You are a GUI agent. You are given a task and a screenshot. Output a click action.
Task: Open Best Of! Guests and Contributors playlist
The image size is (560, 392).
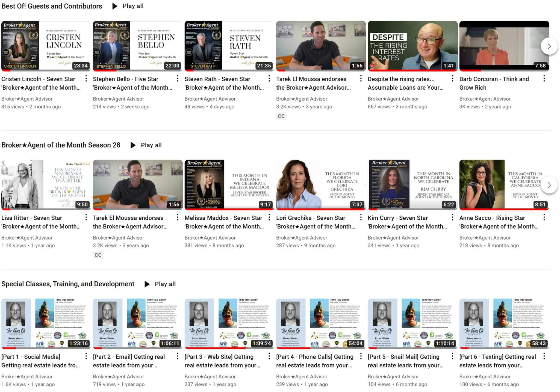point(52,6)
